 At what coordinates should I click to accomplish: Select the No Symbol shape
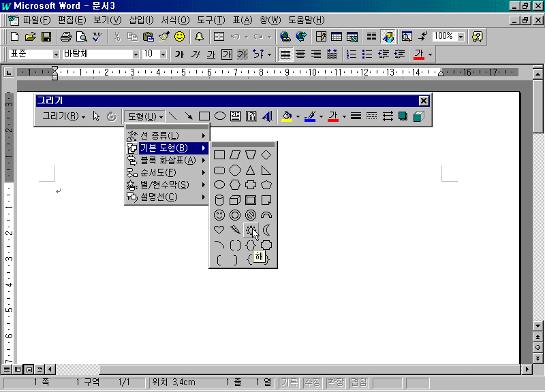pos(251,215)
